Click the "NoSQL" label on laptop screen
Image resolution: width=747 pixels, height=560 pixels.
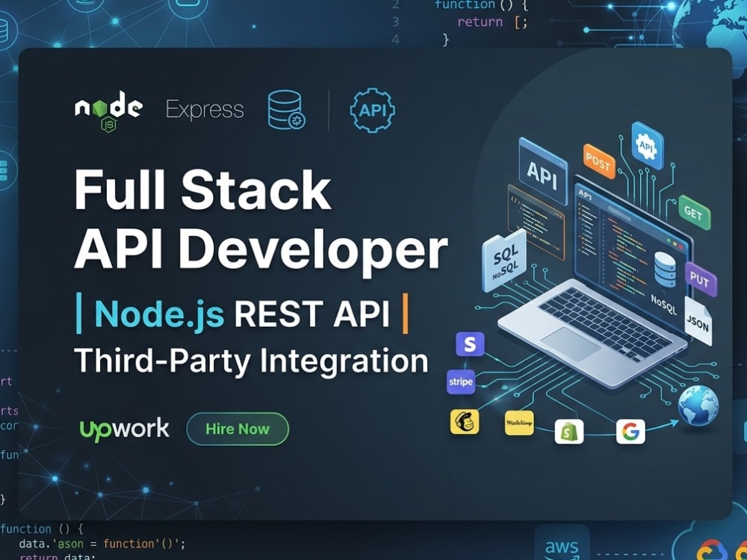[663, 305]
